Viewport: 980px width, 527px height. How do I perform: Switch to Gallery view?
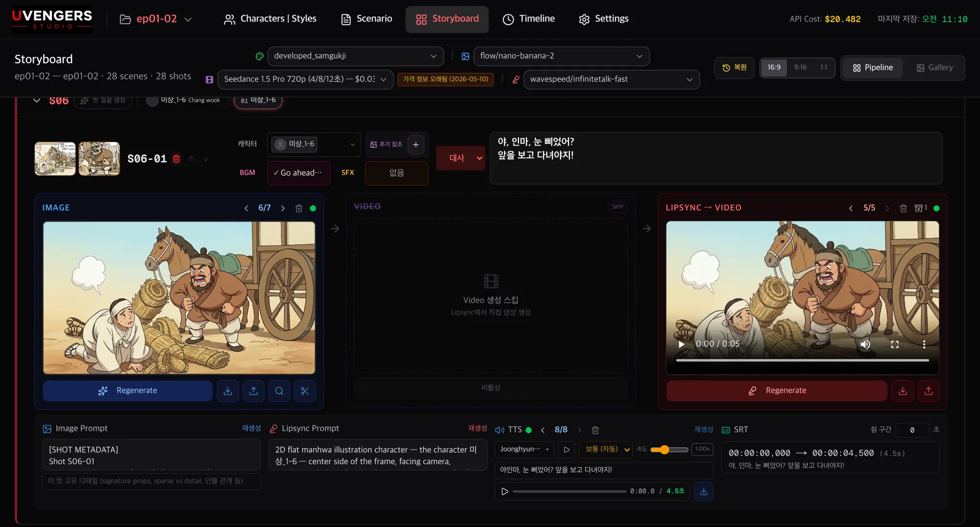(934, 68)
